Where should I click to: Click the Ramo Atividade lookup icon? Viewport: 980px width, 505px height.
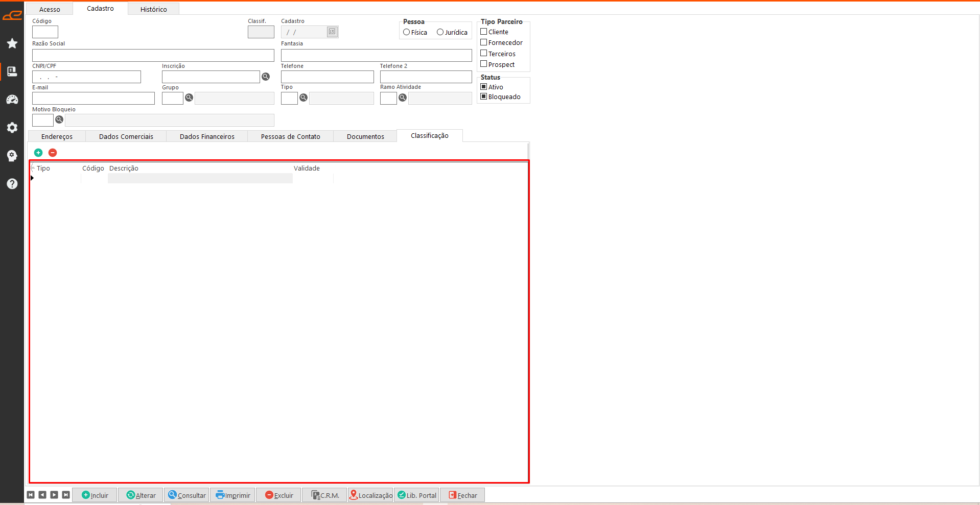(x=403, y=98)
